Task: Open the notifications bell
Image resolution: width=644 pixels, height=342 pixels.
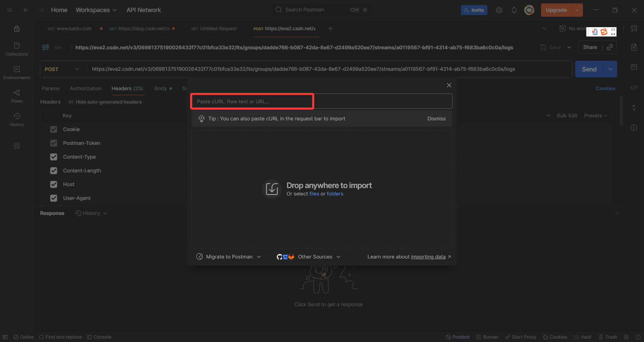Action: coord(514,10)
